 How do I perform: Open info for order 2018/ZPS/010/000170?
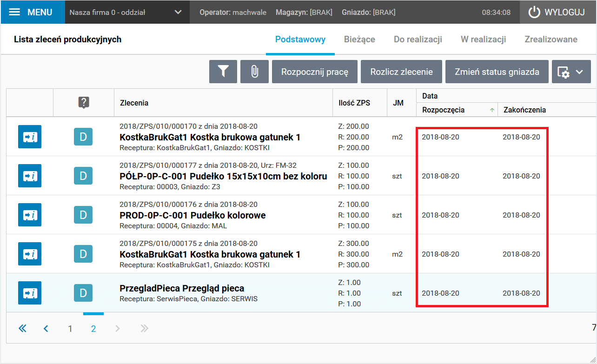point(30,137)
